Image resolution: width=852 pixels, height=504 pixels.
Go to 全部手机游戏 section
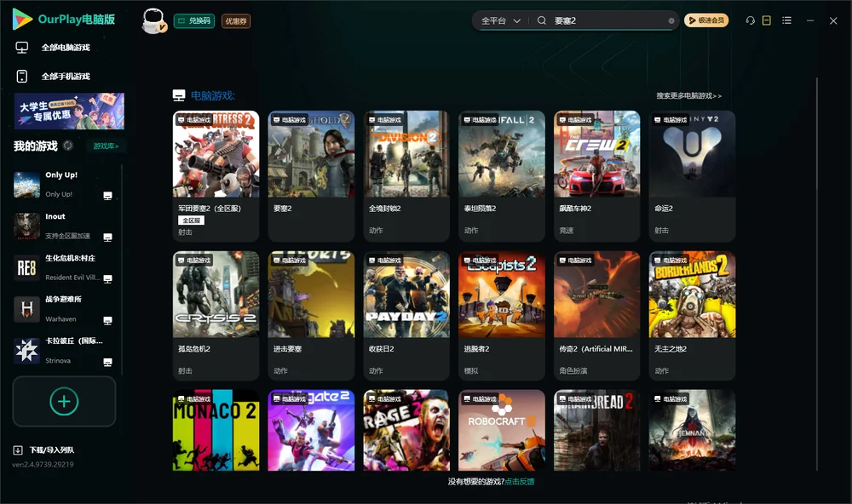[66, 77]
